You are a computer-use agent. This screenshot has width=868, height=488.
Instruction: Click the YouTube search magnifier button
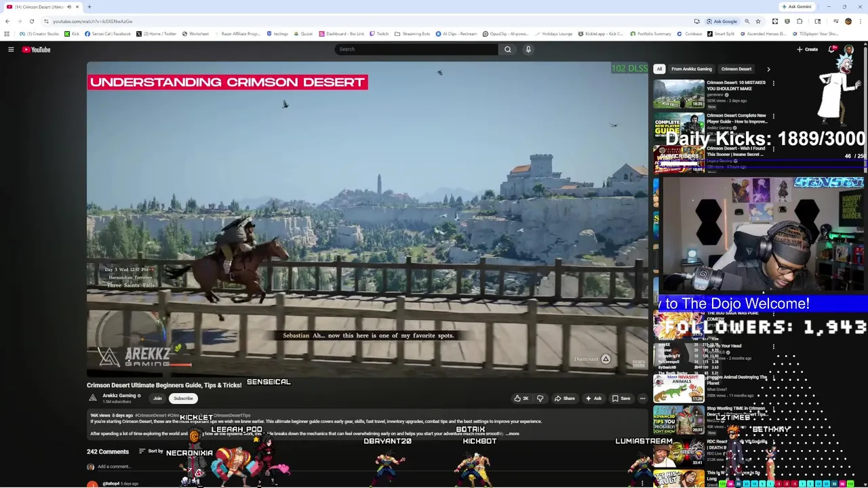(507, 49)
